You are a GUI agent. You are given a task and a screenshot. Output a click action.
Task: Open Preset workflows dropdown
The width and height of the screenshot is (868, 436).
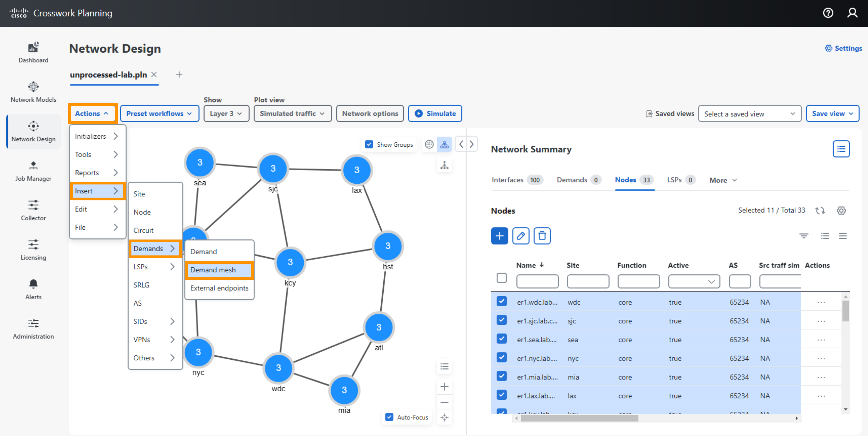(x=159, y=113)
